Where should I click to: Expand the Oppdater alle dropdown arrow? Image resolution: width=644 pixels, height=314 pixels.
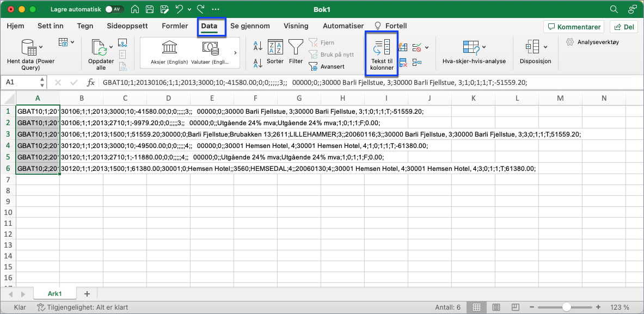click(x=111, y=47)
